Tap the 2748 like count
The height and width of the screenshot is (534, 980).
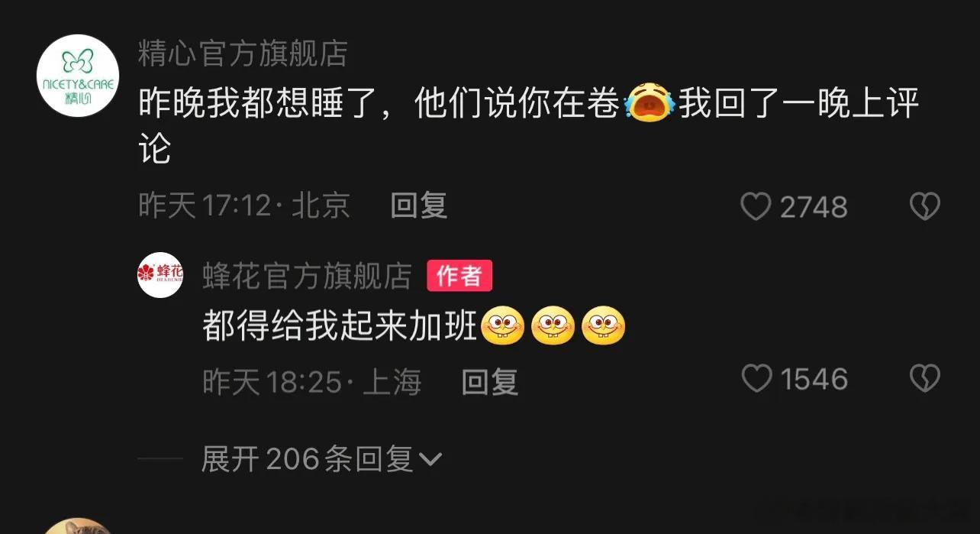click(x=814, y=207)
